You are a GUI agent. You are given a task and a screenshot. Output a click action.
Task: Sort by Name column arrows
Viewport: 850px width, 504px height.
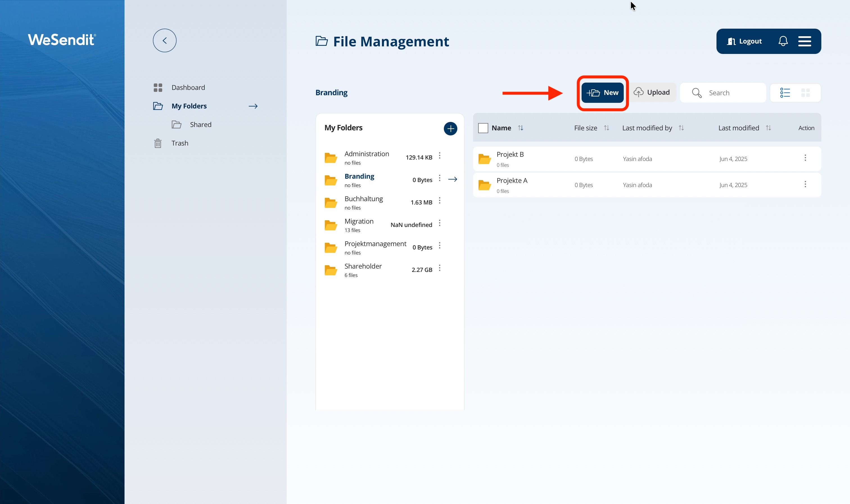[x=520, y=128]
